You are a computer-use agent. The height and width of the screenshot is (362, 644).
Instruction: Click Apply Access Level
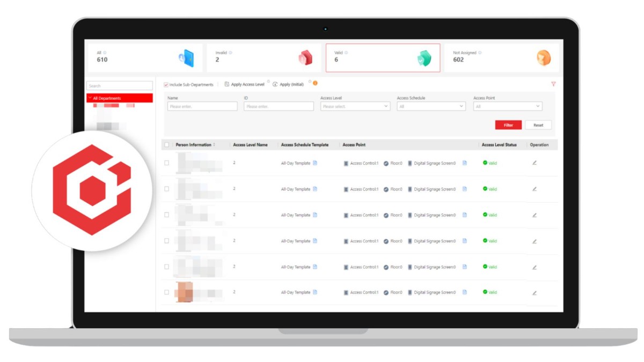(244, 84)
